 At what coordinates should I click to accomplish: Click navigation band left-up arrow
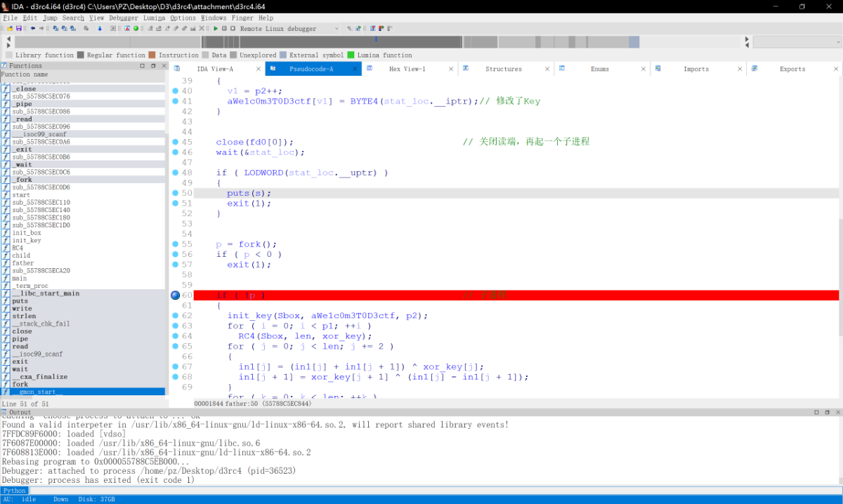(x=9, y=39)
